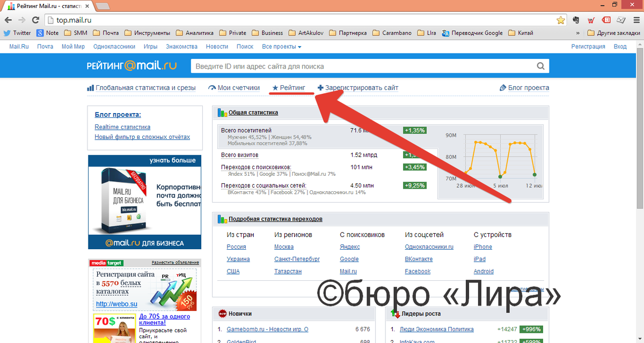This screenshot has width=644, height=343.
Task: Open the ArtAkulov bookmarks folder
Action: (306, 33)
